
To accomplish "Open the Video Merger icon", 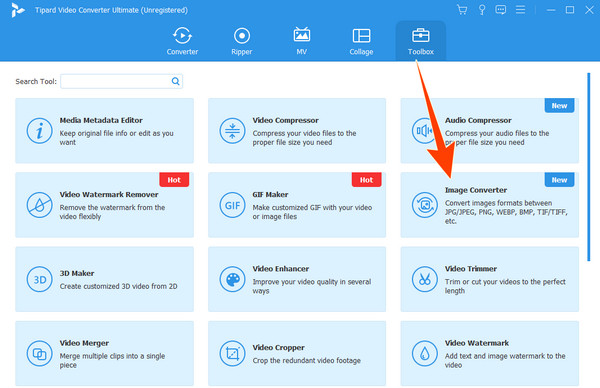I will (39, 354).
